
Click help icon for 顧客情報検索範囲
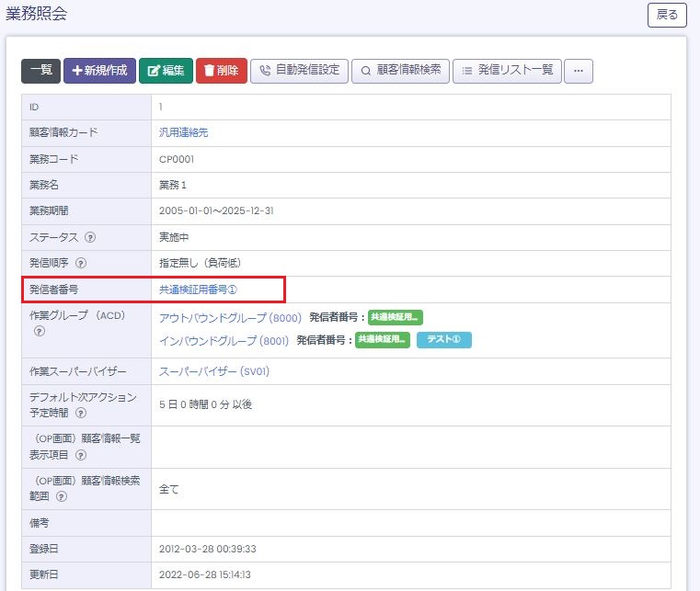tap(62, 496)
